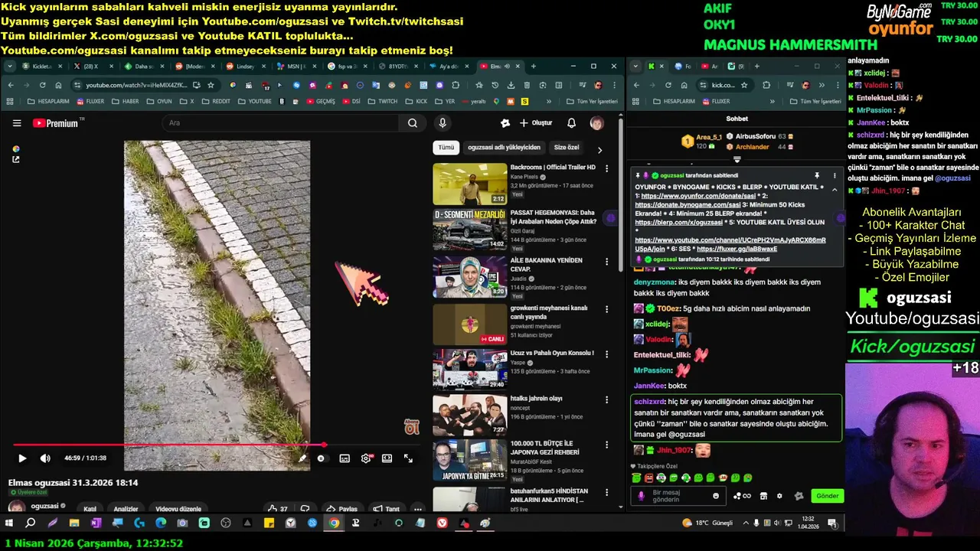Open the Tüm Yer İşaretleri folder in YouTube window
The height and width of the screenshot is (551, 980).
click(592, 101)
